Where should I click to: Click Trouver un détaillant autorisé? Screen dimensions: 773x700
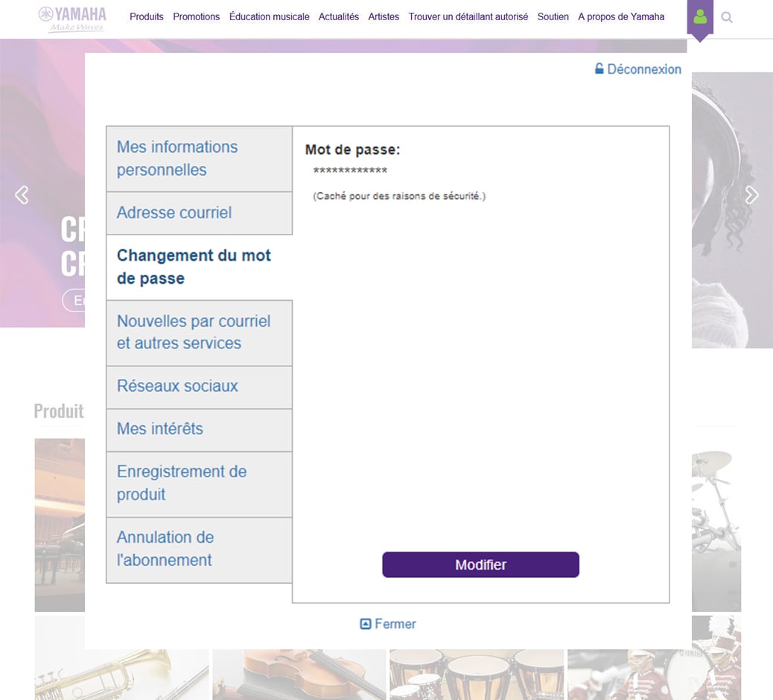(468, 17)
